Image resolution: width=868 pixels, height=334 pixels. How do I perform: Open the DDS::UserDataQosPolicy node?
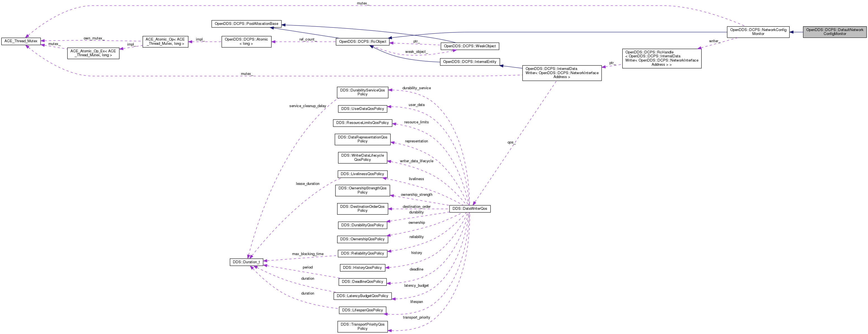pyautogui.click(x=363, y=109)
